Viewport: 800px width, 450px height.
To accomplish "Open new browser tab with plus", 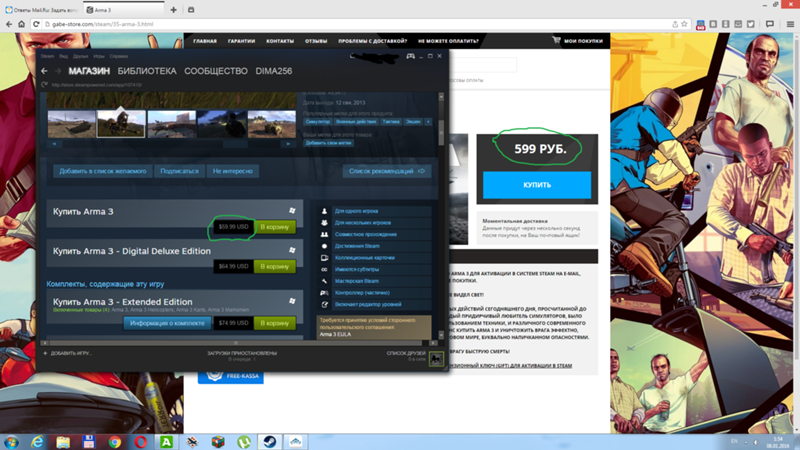I will pyautogui.click(x=173, y=10).
